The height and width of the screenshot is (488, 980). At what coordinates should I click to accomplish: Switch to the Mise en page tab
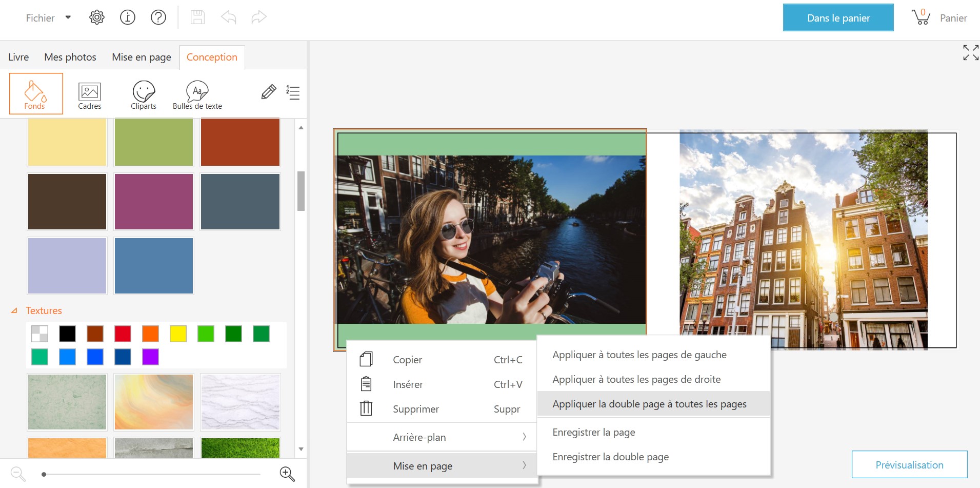[142, 57]
